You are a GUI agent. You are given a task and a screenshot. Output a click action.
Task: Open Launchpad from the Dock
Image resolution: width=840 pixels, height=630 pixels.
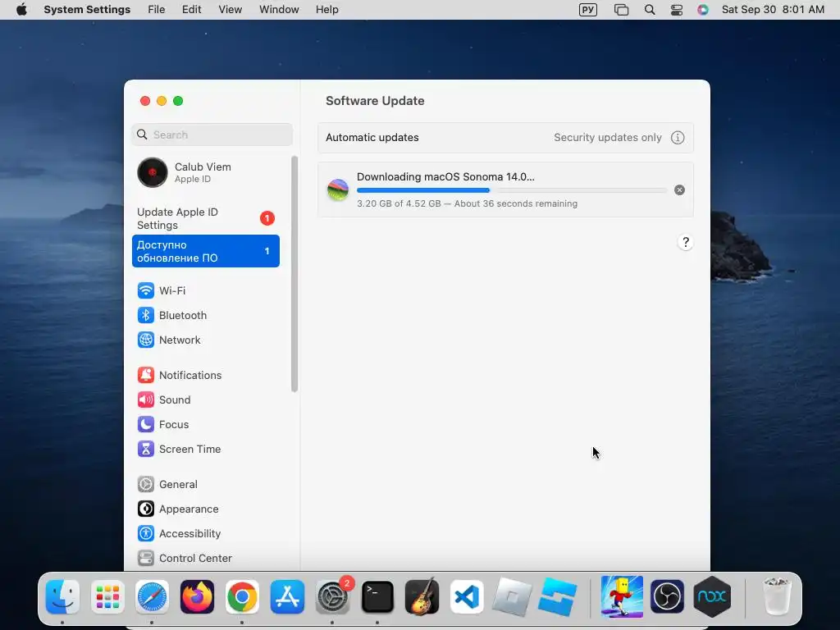107,596
